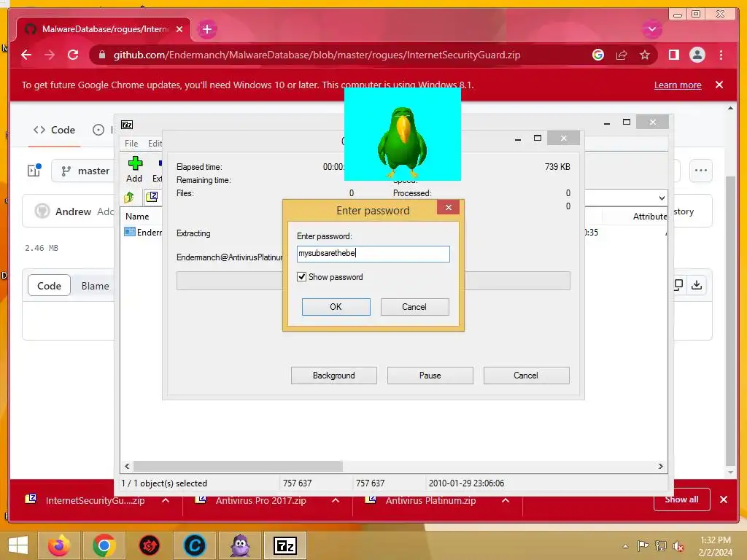Open the 7-Zip Edit menu
Screen dimensions: 747x560
click(155, 144)
